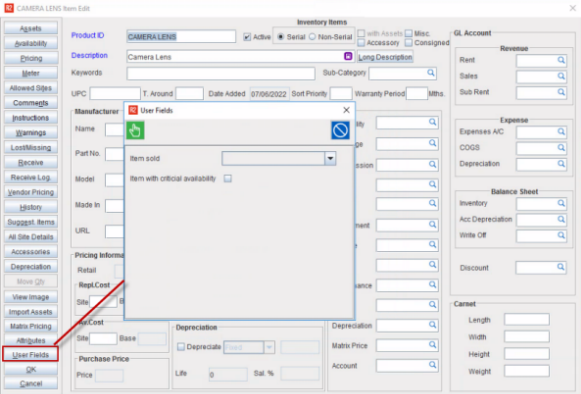This screenshot has width=581, height=394.
Task: Open the Sub-Category search magnifier
Action: tap(431, 73)
